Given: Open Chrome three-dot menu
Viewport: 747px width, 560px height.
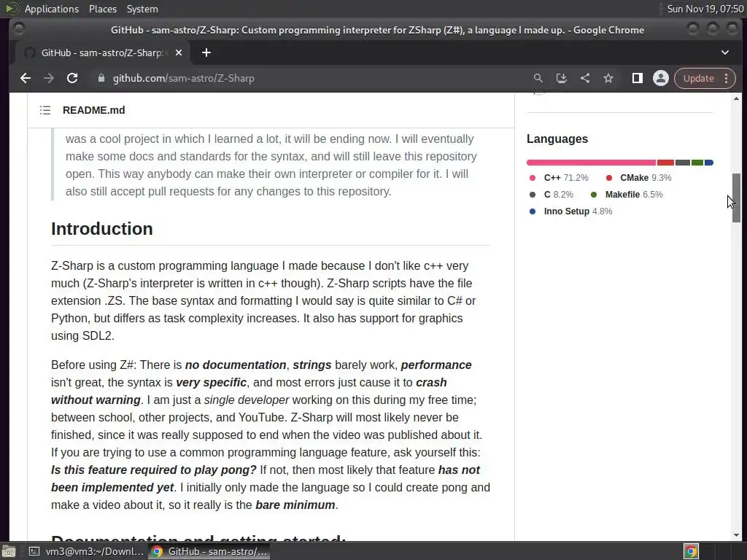Looking at the screenshot, I should coord(726,78).
